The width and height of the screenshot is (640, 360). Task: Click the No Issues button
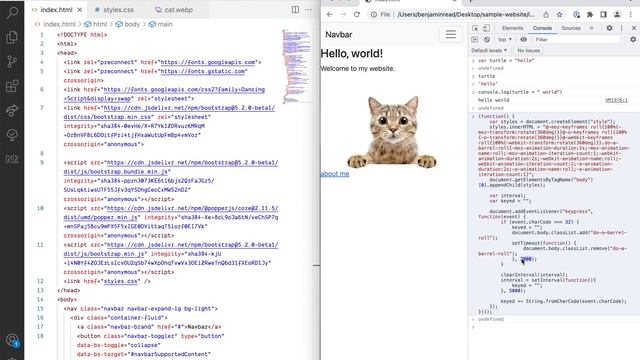tap(529, 51)
